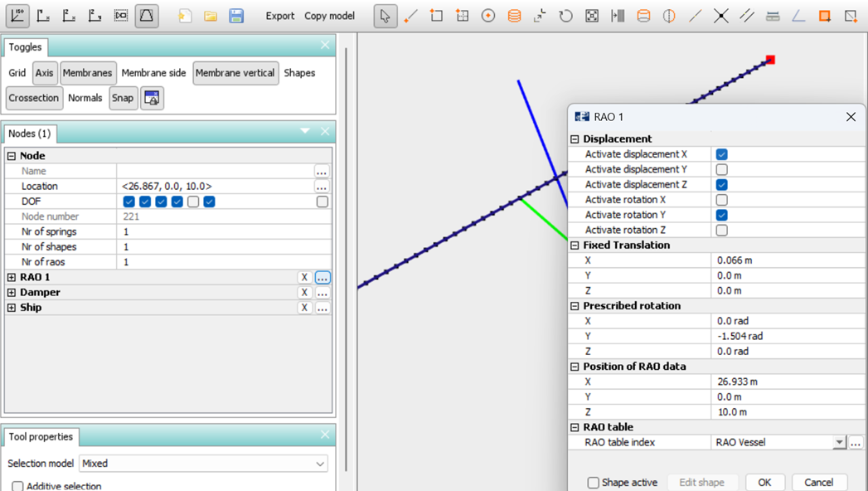This screenshot has width=868, height=491.
Task: Click the rotate tool icon
Action: 565,16
